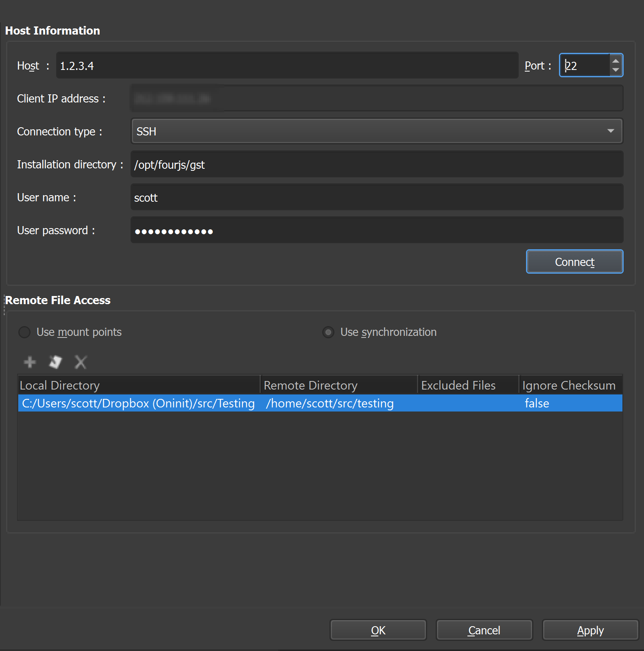Open the Connection type dropdown

tap(376, 131)
